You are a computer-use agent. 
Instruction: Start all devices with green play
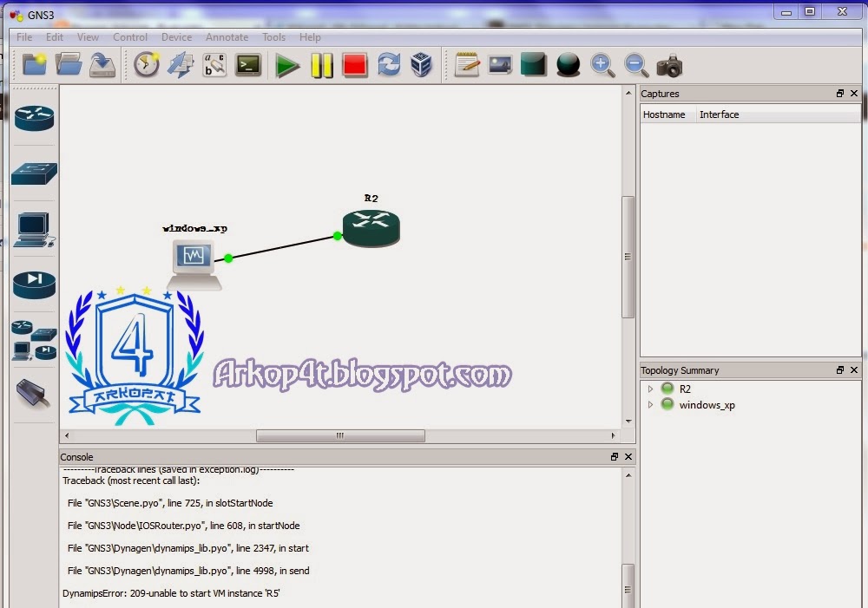287,66
